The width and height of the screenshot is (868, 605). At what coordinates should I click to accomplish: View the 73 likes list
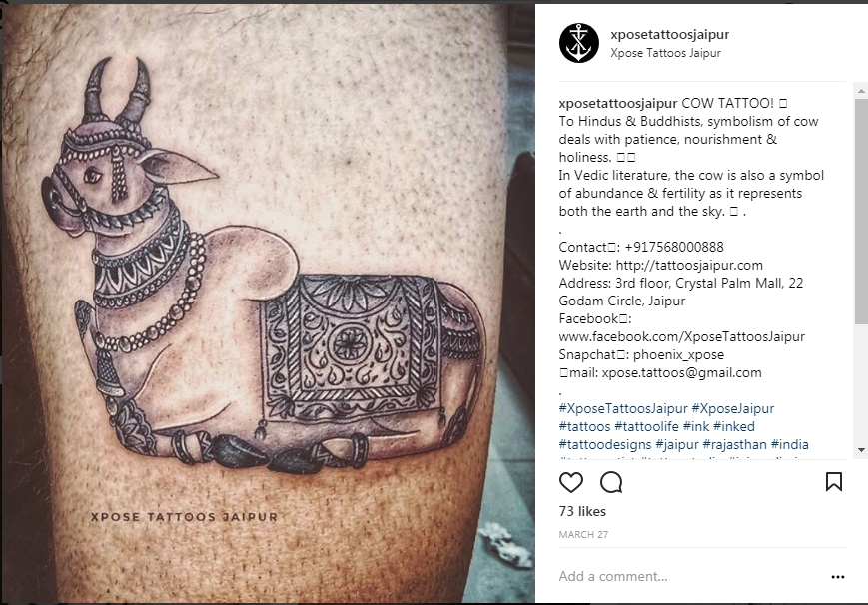582,511
